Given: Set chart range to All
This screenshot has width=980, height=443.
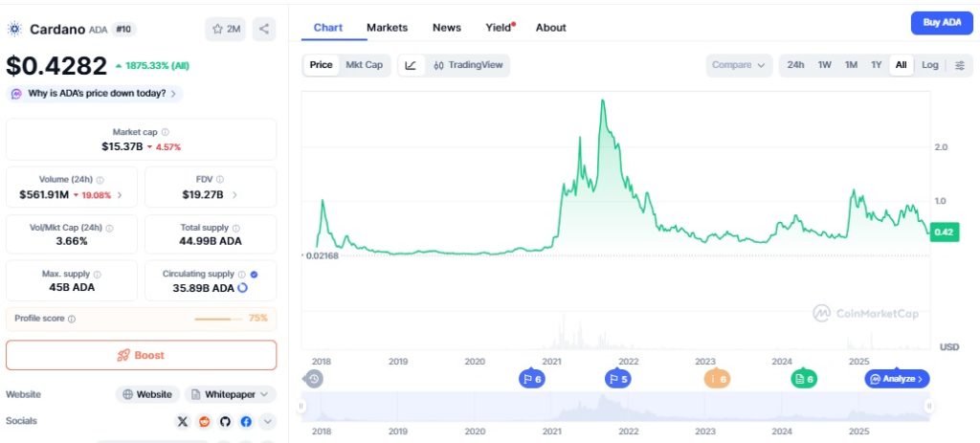Looking at the screenshot, I should tap(902, 65).
